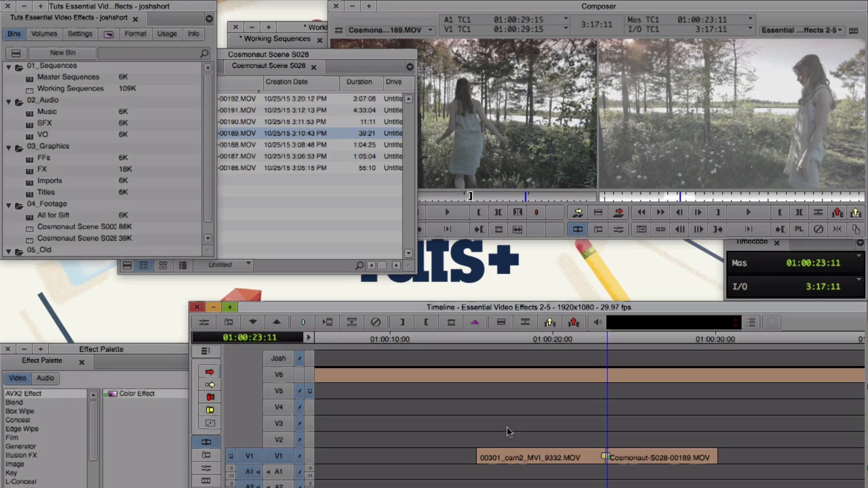Screen dimensions: 868x488
Task: Click the yellow Extract button in timeline toolbar
Action: click(550, 323)
